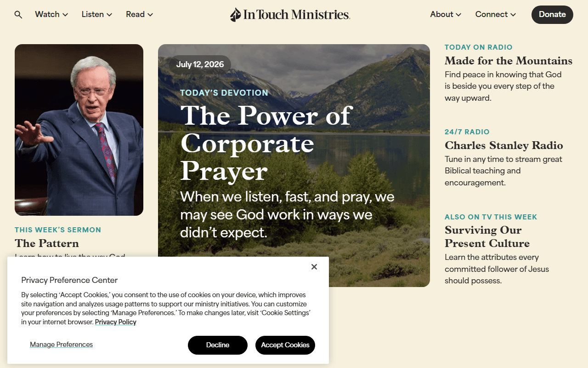Accept Cookies in the privacy banner
The width and height of the screenshot is (588, 368).
point(285,345)
